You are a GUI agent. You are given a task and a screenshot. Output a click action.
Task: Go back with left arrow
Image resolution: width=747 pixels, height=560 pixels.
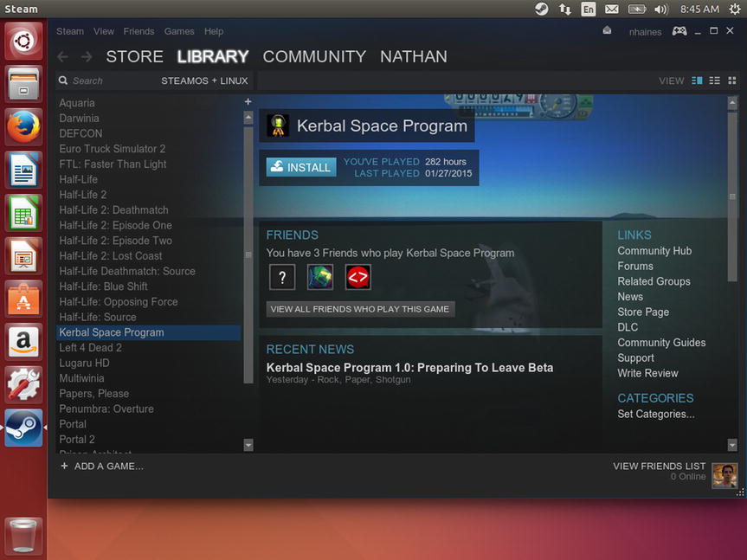click(63, 57)
